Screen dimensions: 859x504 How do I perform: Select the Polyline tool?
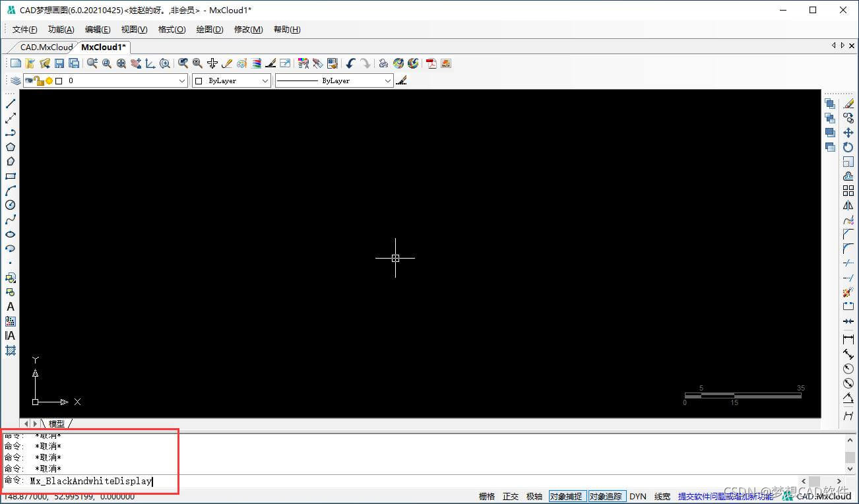click(x=11, y=133)
